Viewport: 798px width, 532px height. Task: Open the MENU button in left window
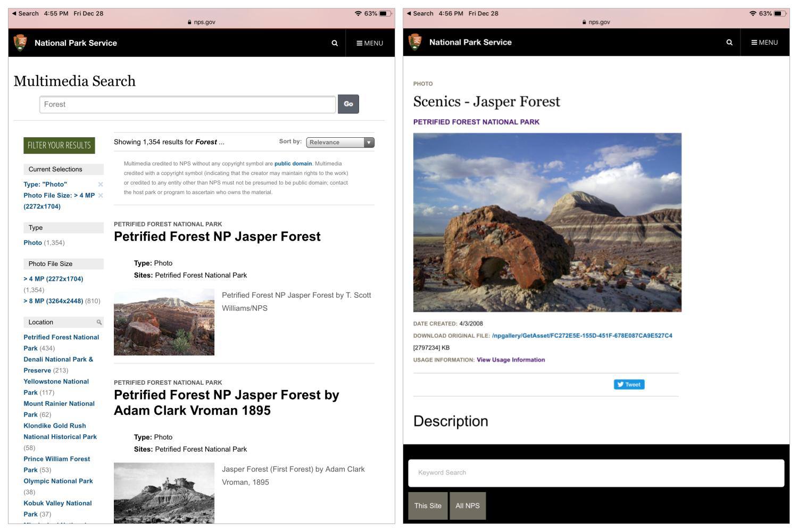(370, 43)
